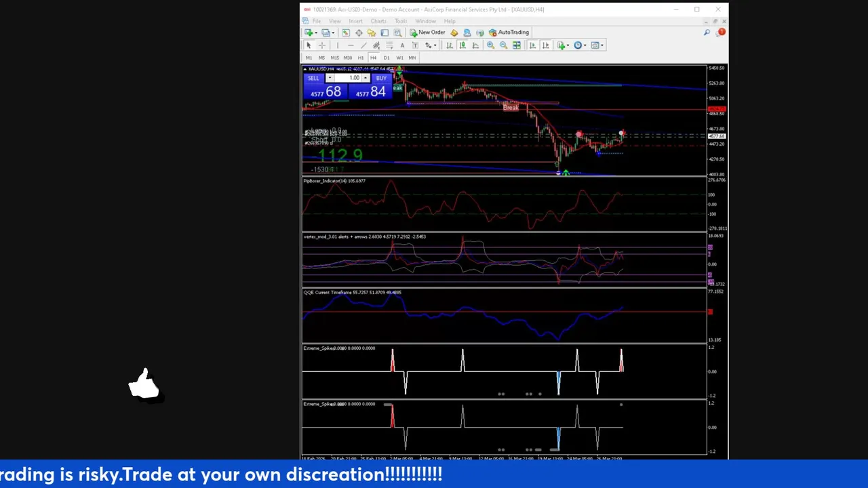Click the SELL one-click button
This screenshot has width=868, height=488.
coord(313,78)
